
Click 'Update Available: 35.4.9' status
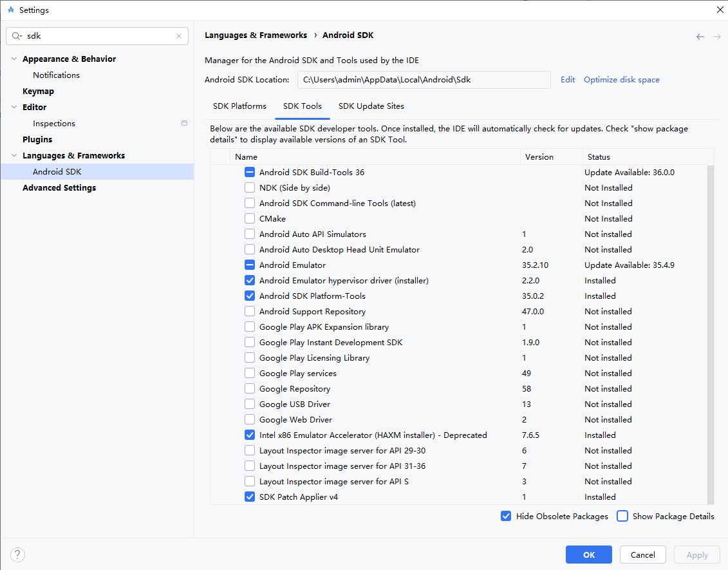[629, 265]
